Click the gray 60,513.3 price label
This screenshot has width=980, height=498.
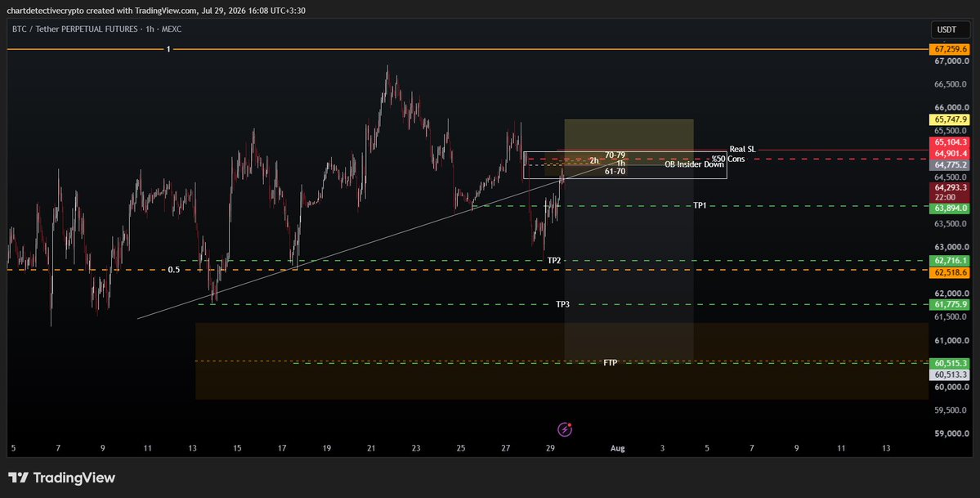pyautogui.click(x=950, y=375)
